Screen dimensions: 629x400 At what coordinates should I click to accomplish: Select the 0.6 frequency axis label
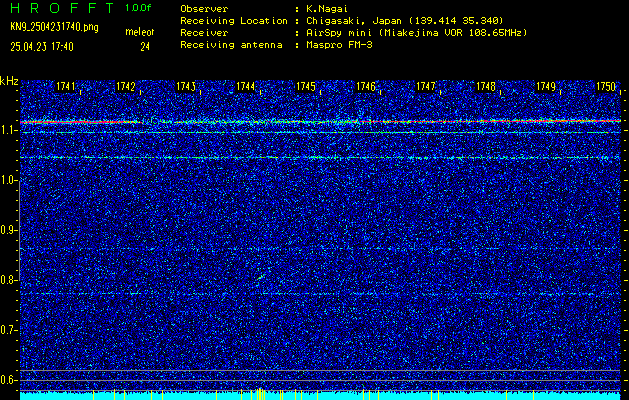(x=8, y=380)
